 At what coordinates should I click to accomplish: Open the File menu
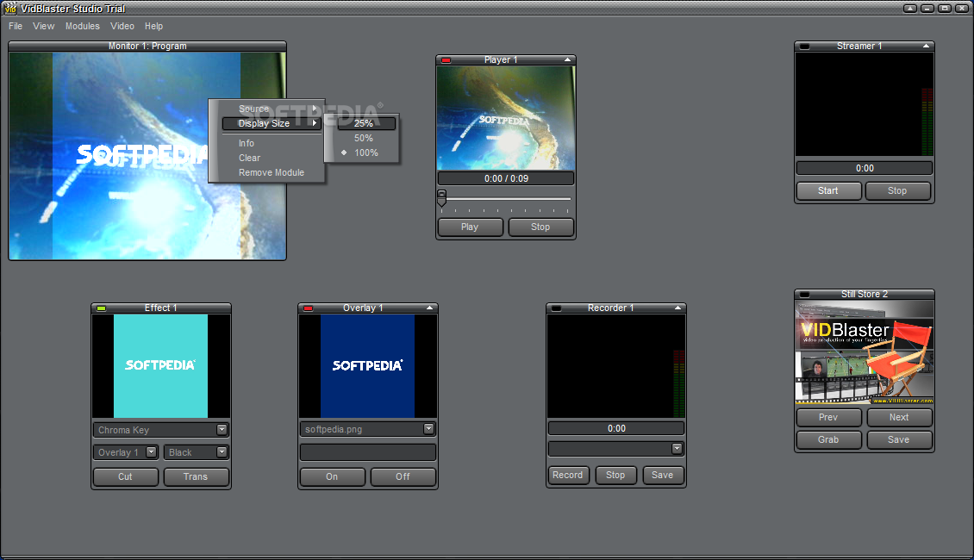(16, 26)
